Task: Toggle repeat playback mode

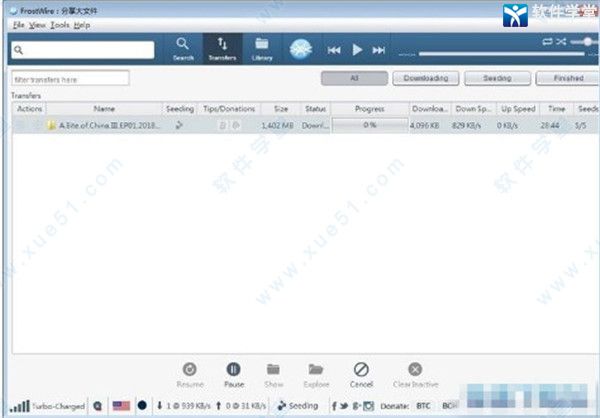Action: tap(547, 42)
